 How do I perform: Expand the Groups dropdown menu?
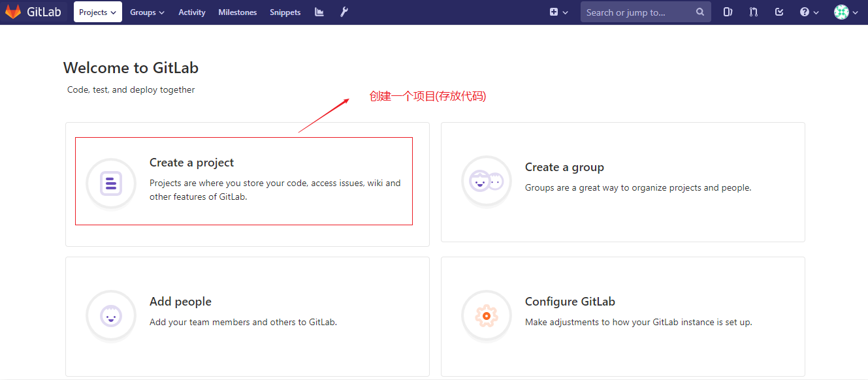click(147, 12)
